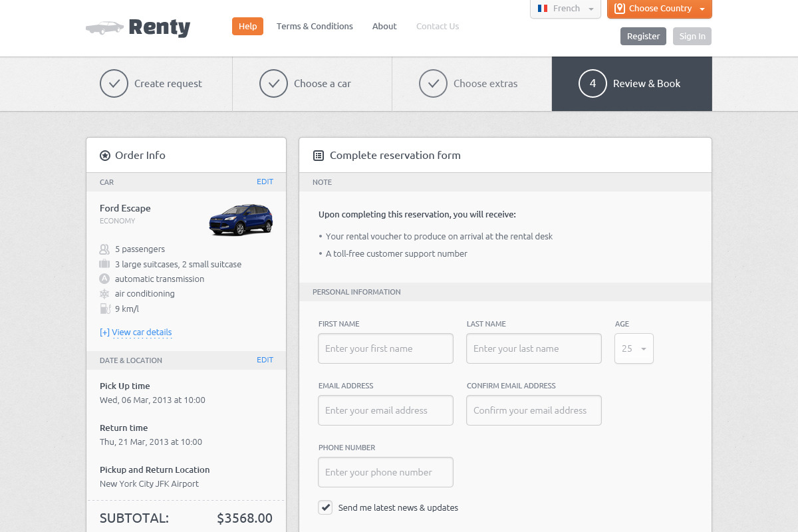Open Terms & Conditions page
The height and width of the screenshot is (532, 798).
315,27
